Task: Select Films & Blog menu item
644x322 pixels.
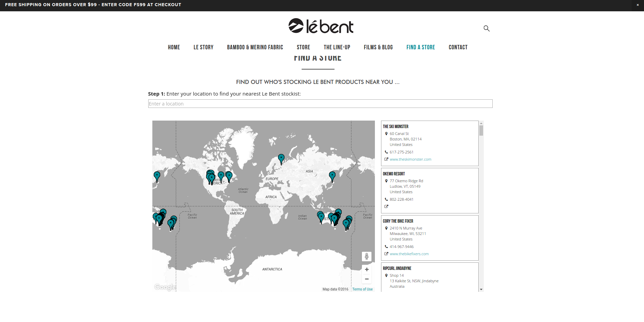Action: point(378,47)
